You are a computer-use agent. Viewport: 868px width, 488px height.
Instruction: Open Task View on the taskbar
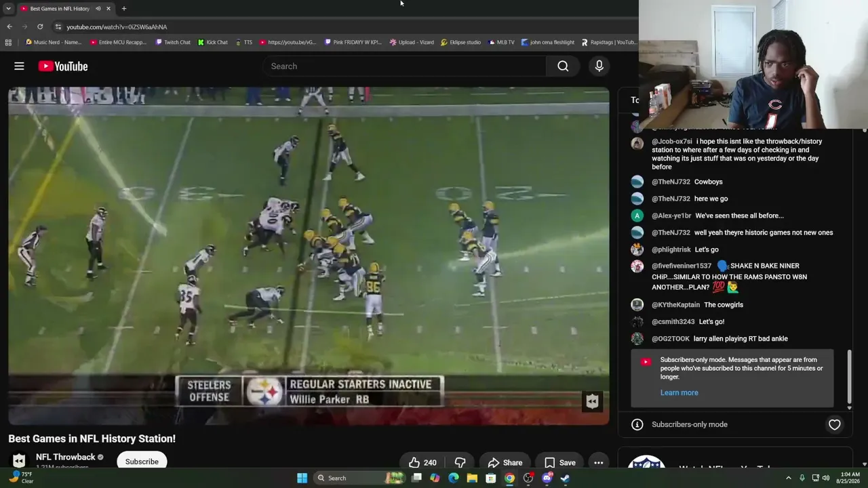(416, 478)
